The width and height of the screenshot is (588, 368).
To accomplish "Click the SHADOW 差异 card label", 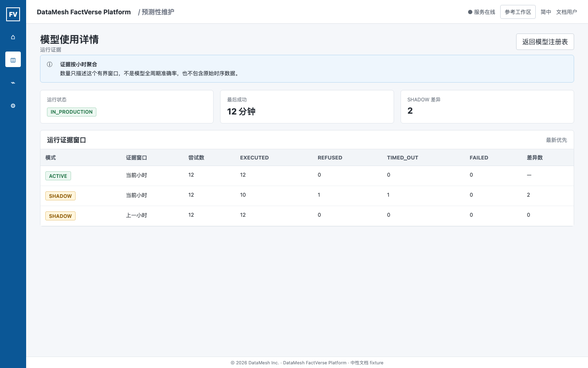I will coord(424,100).
